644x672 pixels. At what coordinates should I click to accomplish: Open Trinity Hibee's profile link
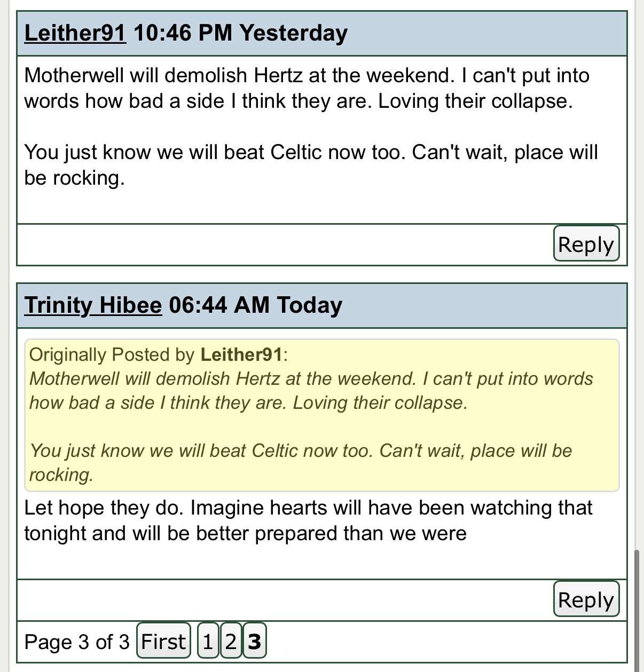[x=93, y=305]
